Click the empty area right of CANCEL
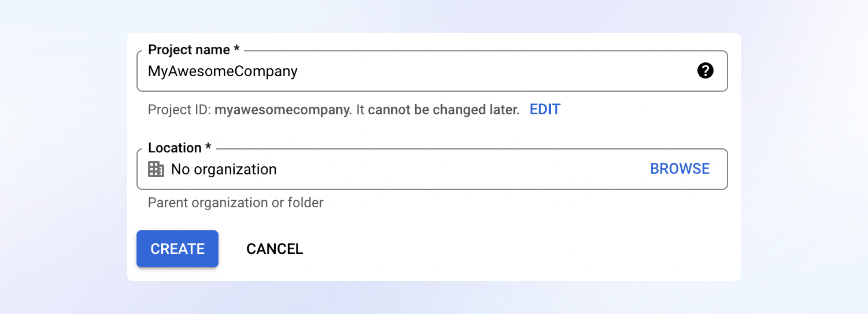This screenshot has height=314, width=868. coord(486,249)
